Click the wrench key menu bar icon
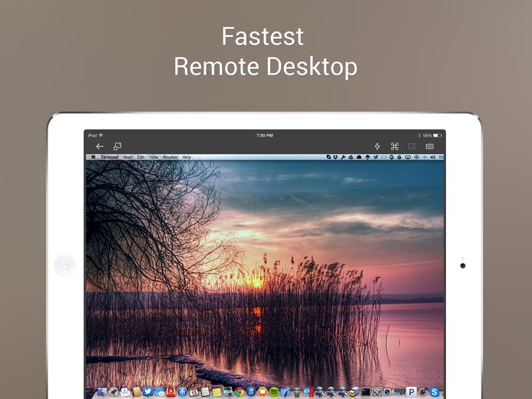The image size is (532, 399). click(343, 157)
